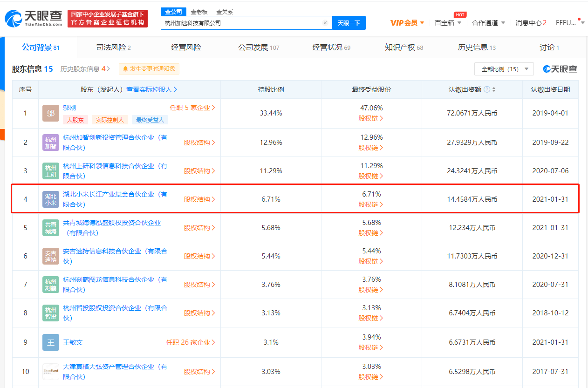The width and height of the screenshot is (588, 388).
Task: Click the 天眼一下 search button
Action: [349, 23]
